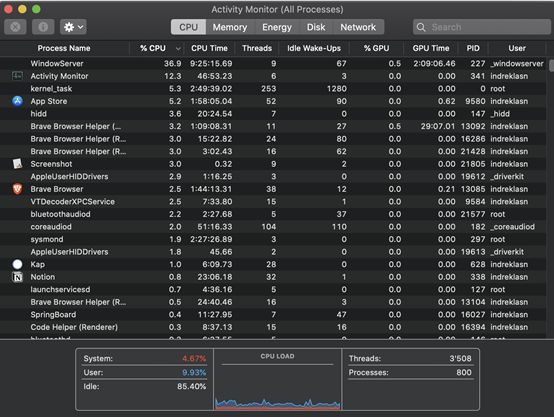554x417 pixels.
Task: Click kernel_task's 1280 idle wake-ups value
Action: (337, 89)
